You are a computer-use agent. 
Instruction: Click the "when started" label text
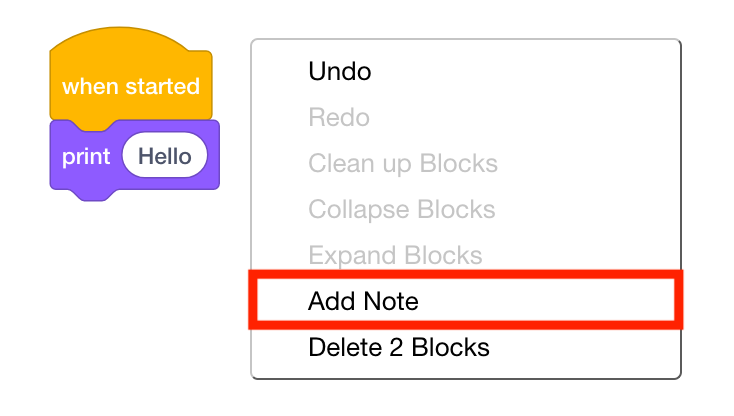[130, 87]
